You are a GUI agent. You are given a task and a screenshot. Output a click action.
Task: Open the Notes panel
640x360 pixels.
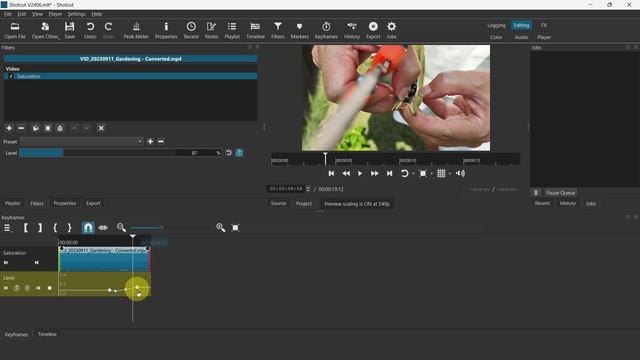point(211,31)
